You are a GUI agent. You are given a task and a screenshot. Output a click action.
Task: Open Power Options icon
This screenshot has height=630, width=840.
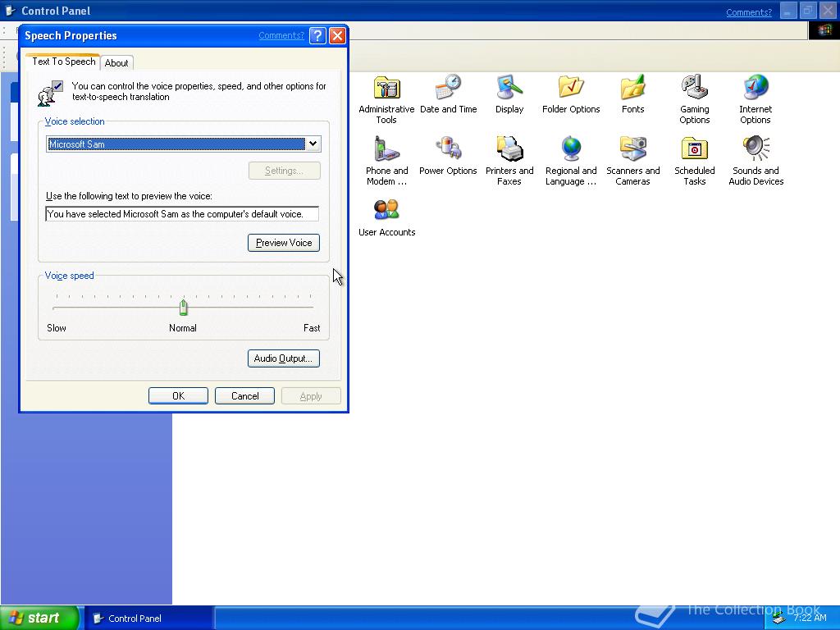(448, 156)
